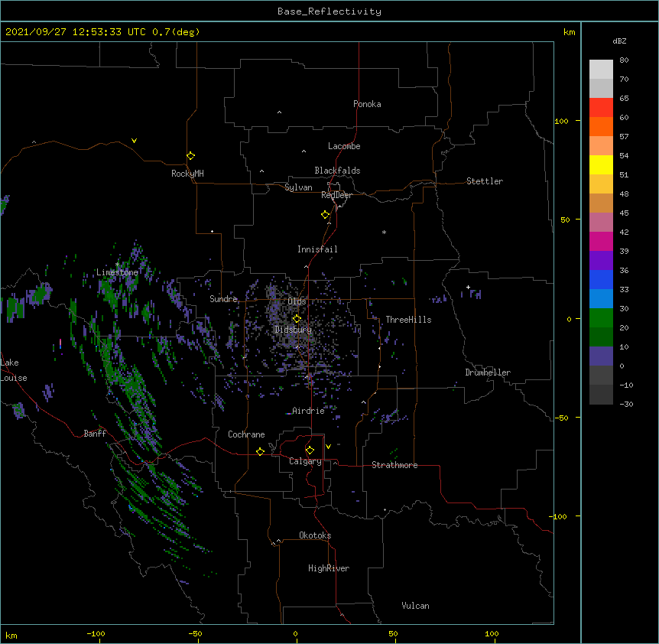Select the white plus marker northwest of Drumheller
Screen dimensions: 659x644
tap(468, 287)
